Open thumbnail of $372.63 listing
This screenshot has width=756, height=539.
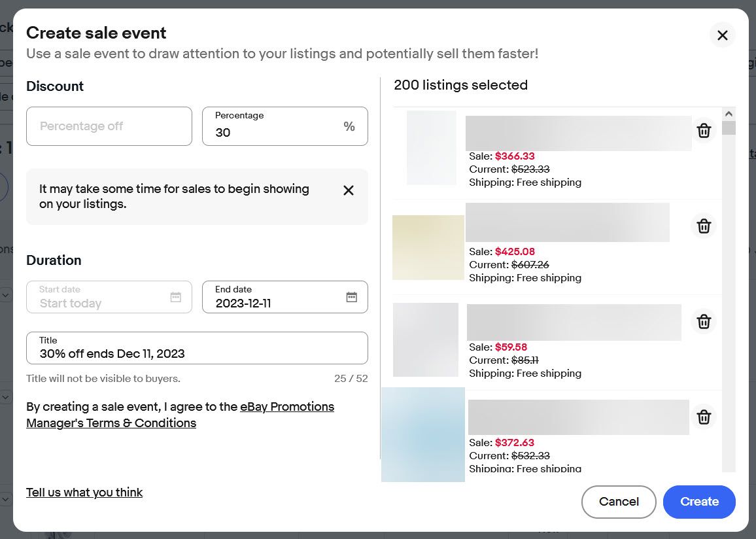(423, 434)
